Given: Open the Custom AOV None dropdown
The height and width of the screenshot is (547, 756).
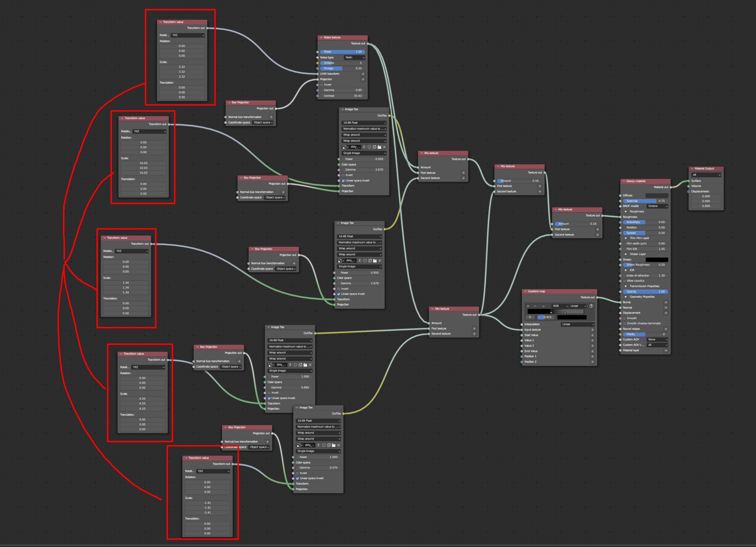Looking at the screenshot, I should [x=657, y=340].
